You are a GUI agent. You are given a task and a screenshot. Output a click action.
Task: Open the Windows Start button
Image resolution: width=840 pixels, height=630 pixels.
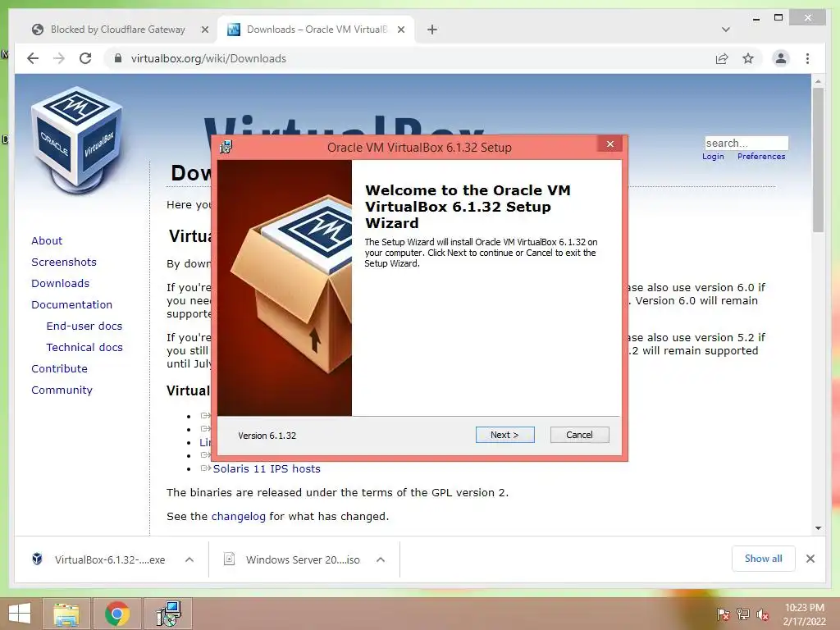(20, 614)
